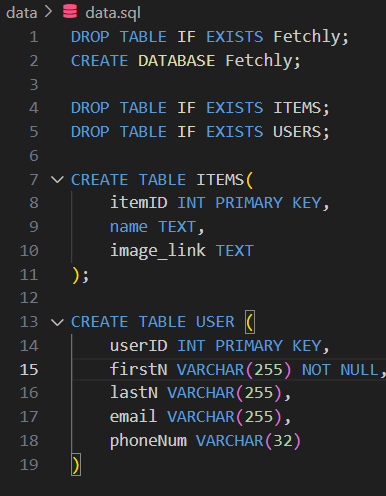Select line number 2 in gutter
The width and height of the screenshot is (386, 496).
pos(33,61)
